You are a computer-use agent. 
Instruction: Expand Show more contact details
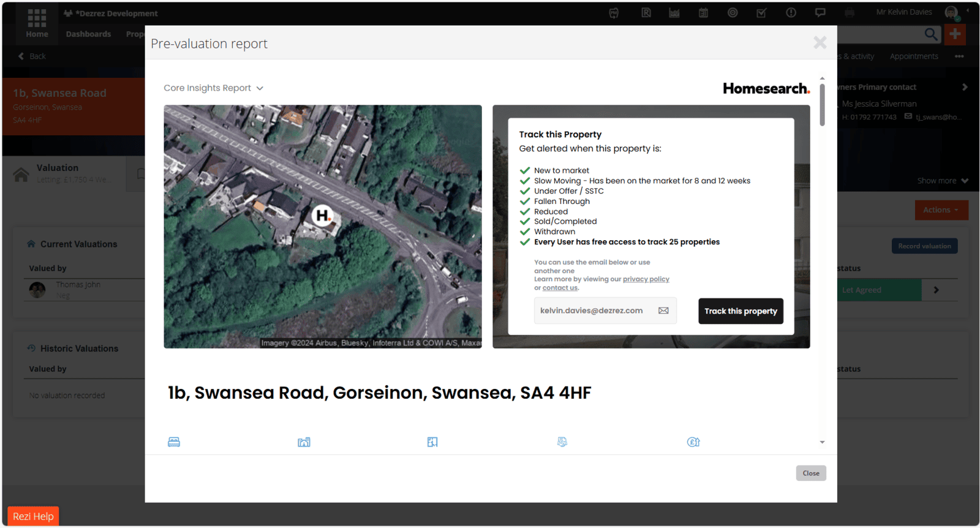(942, 181)
